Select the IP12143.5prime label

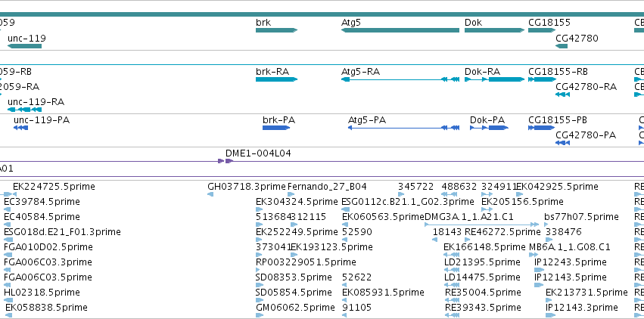click(571, 277)
